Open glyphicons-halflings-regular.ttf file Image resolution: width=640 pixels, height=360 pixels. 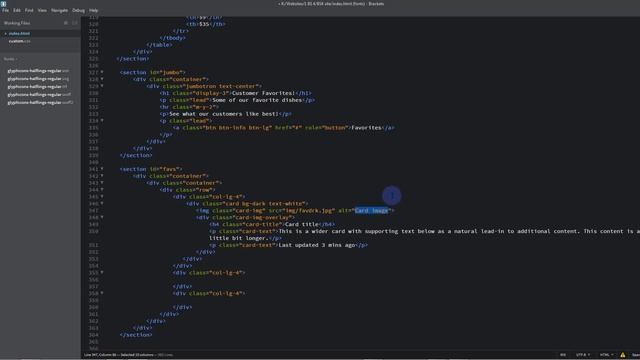click(37, 87)
